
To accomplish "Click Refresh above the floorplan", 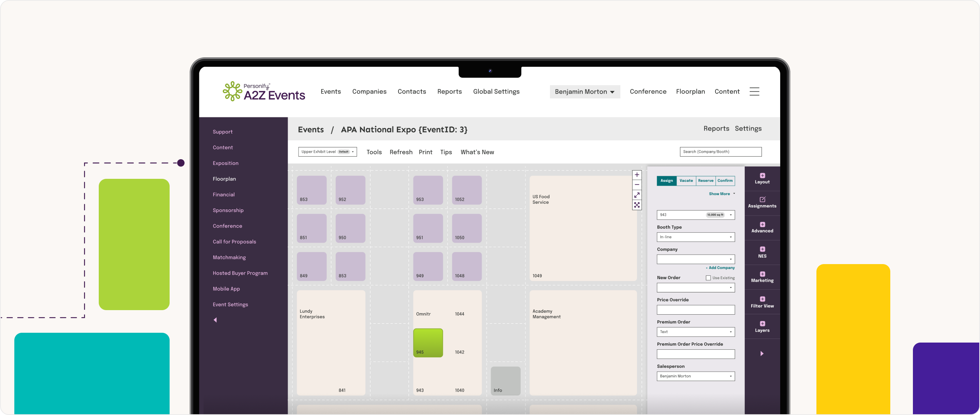I will (x=401, y=152).
